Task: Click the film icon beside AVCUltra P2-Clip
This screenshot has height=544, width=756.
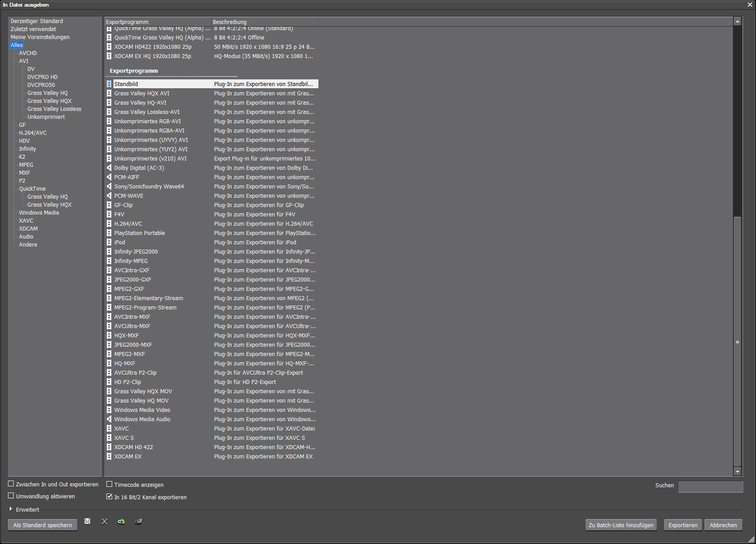Action: click(x=109, y=372)
